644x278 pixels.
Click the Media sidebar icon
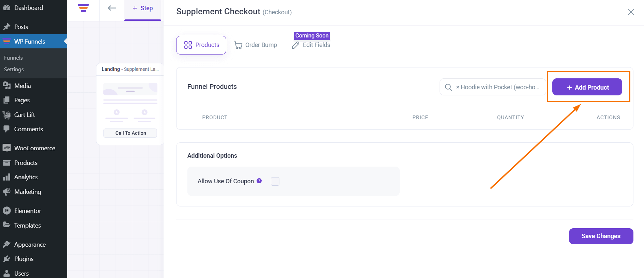6,86
